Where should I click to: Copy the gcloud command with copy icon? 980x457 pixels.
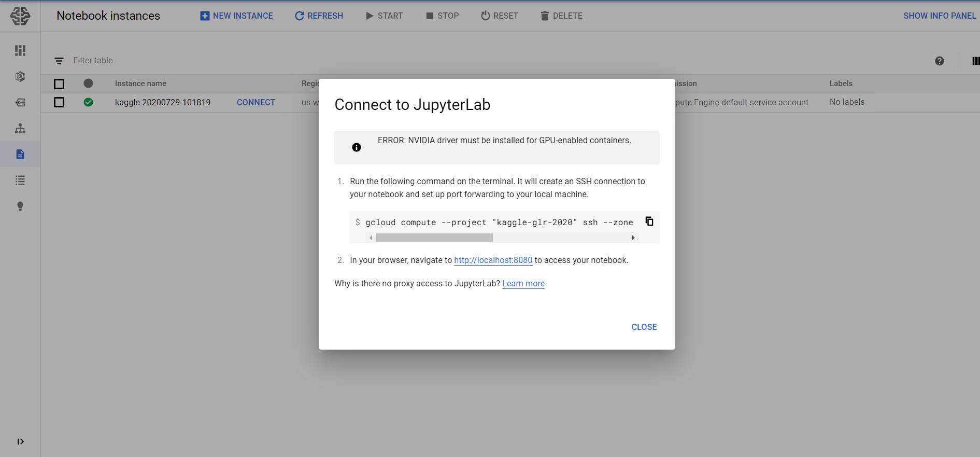point(649,221)
